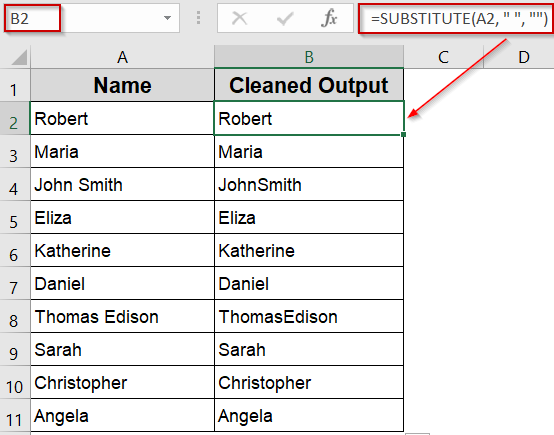Click cell A9 containing Sarah
Screen dimensions: 554x435
click(x=122, y=349)
